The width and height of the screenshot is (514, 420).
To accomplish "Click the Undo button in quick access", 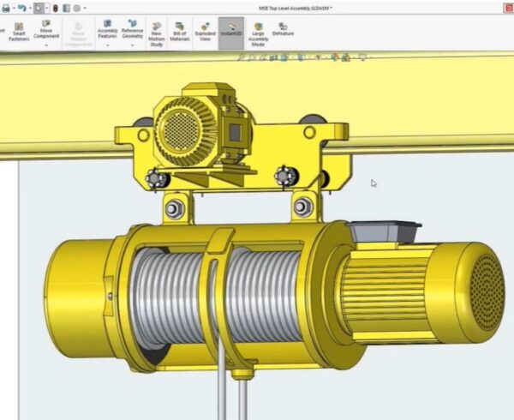I will tap(21, 8).
